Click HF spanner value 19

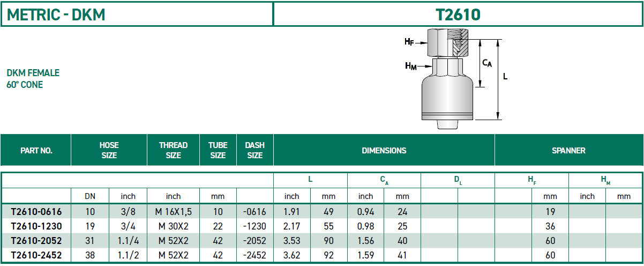point(550,212)
